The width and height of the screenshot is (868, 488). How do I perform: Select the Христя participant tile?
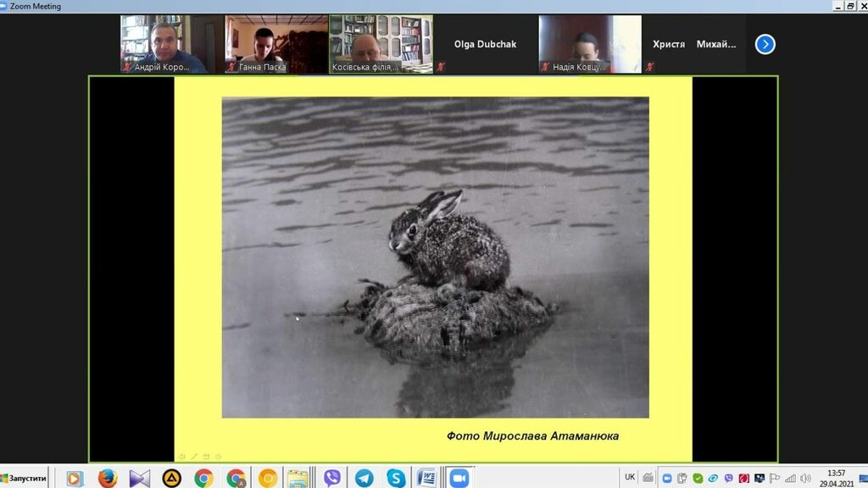point(669,44)
